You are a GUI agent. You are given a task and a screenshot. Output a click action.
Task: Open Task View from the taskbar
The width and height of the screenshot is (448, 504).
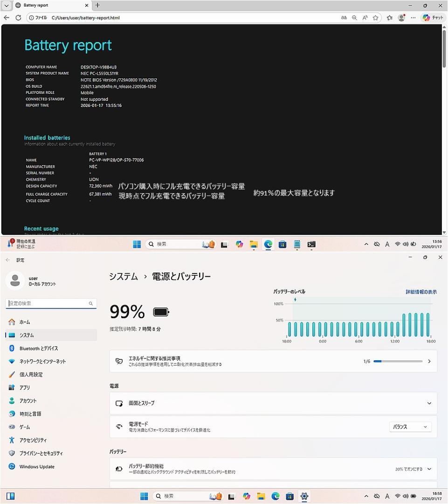224,244
